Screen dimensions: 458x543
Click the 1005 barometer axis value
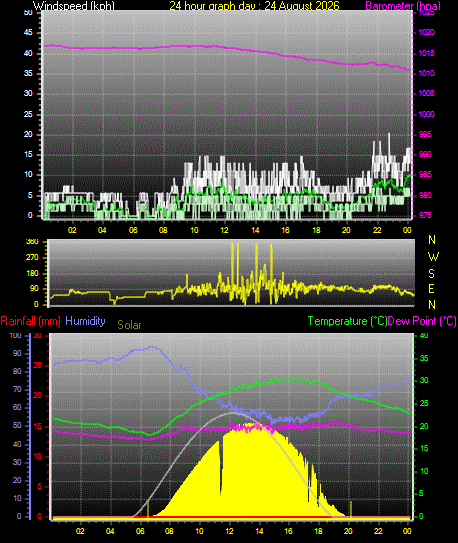point(426,94)
